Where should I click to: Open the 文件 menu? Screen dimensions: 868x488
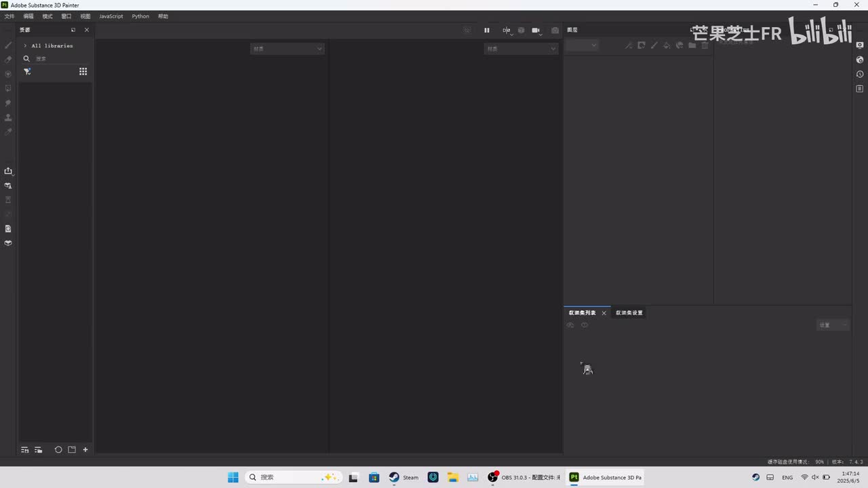9,16
